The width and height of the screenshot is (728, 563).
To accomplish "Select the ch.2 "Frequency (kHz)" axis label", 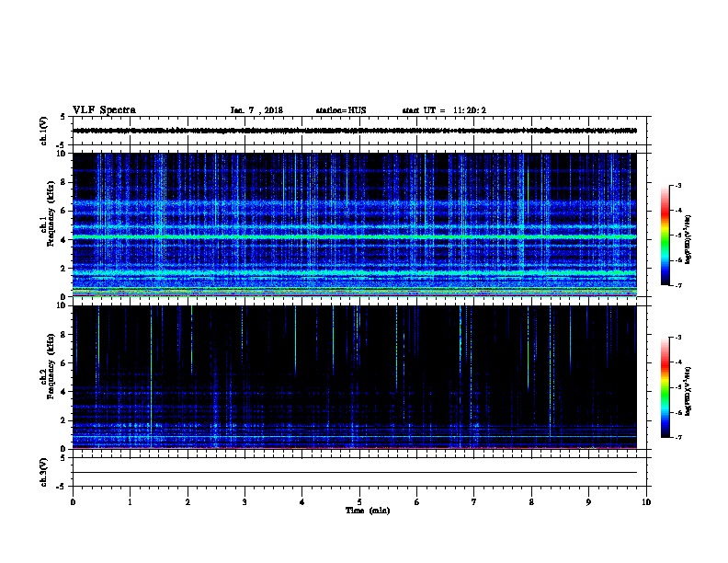I will click(51, 366).
